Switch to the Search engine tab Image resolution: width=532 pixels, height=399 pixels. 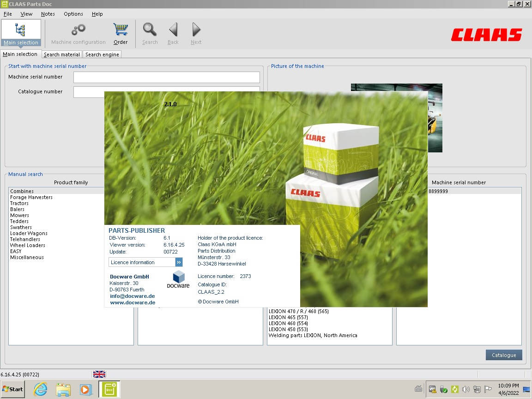102,54
